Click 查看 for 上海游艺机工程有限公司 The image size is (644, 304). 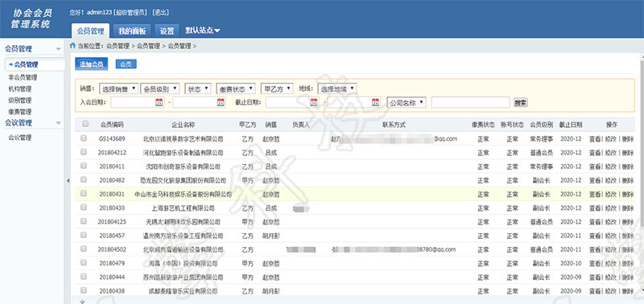(595, 208)
